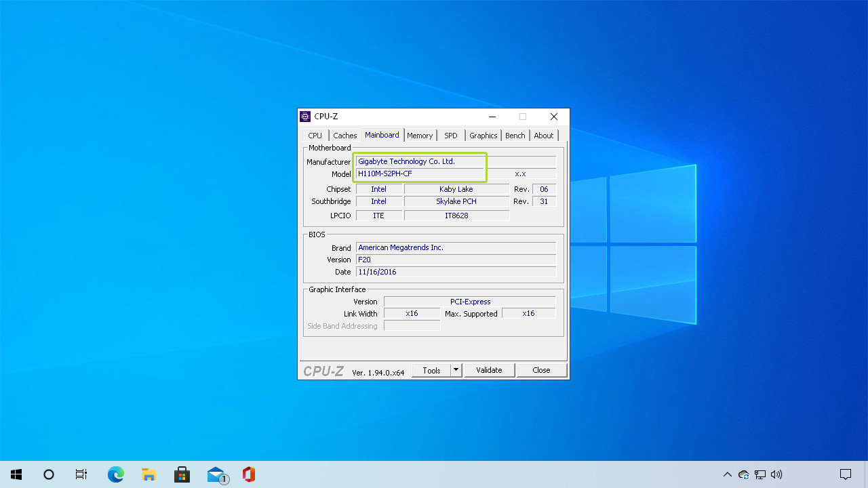Viewport: 868px width, 488px height.
Task: Launch Microsoft Edge from the taskbar
Action: click(x=116, y=474)
